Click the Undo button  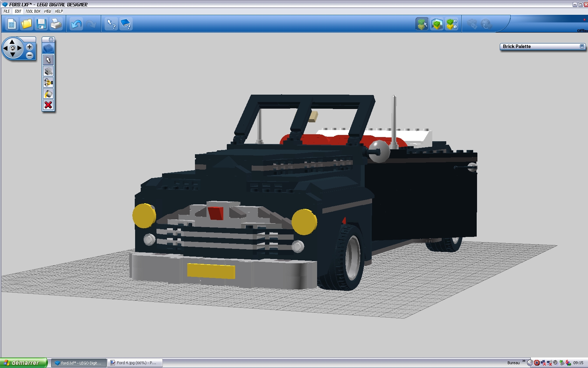pos(76,24)
